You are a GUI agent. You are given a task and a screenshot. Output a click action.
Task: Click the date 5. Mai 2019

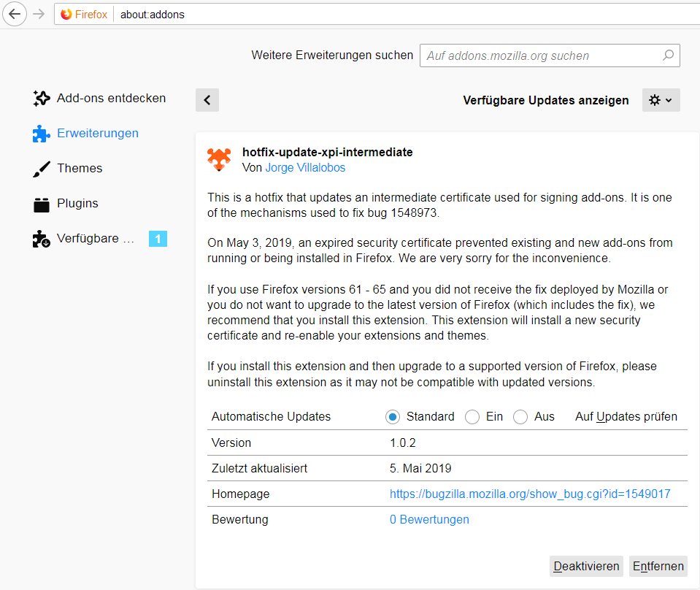pos(420,469)
